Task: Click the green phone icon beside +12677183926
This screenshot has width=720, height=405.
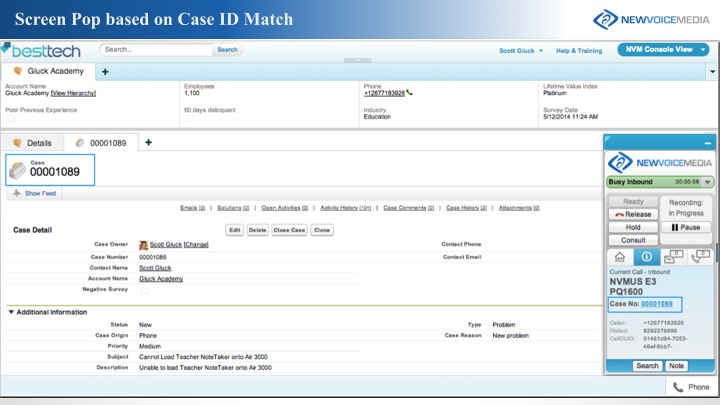Action: pyautogui.click(x=410, y=93)
